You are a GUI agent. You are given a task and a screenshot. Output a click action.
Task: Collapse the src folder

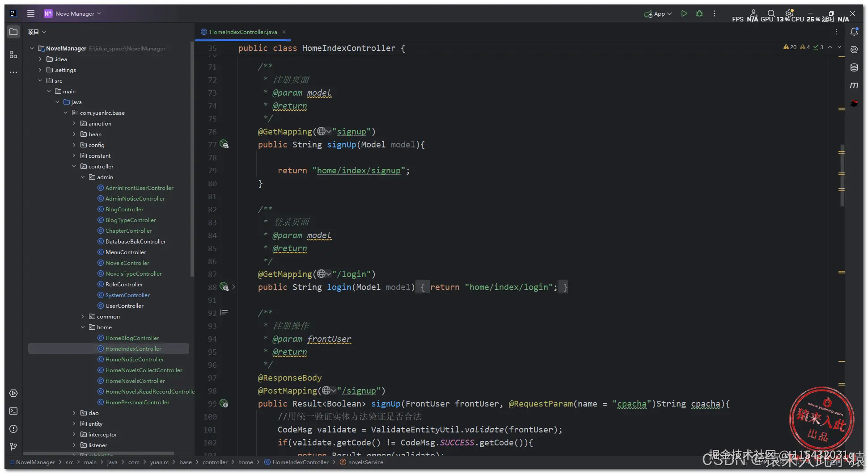[40, 80]
